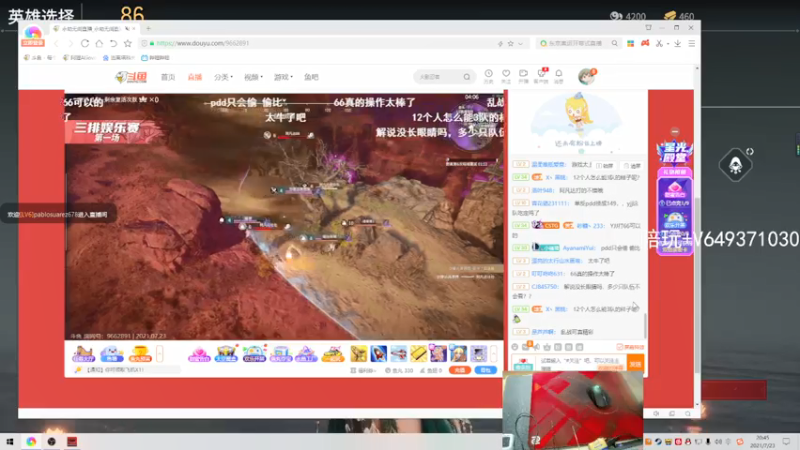Click the browser page vertical scrollbar
This screenshot has height=450, width=800.
coord(697,286)
